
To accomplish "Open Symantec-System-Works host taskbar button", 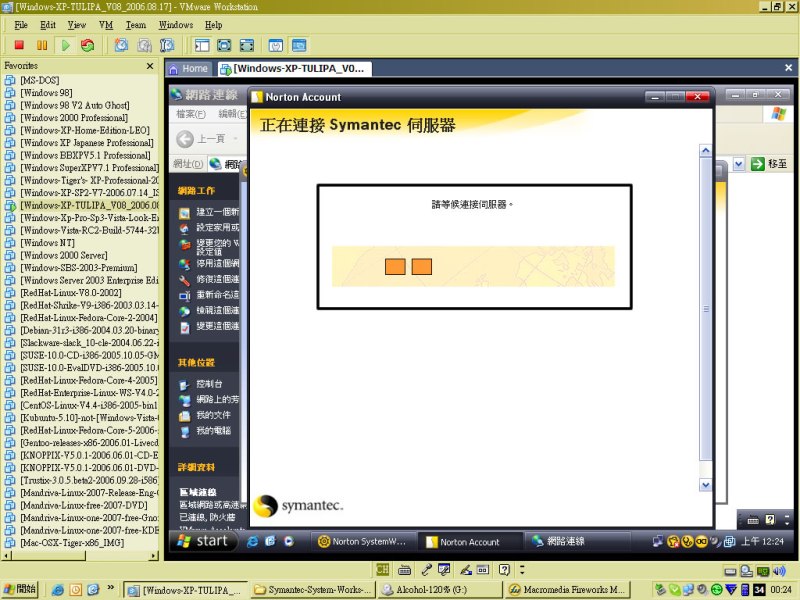I will point(314,590).
